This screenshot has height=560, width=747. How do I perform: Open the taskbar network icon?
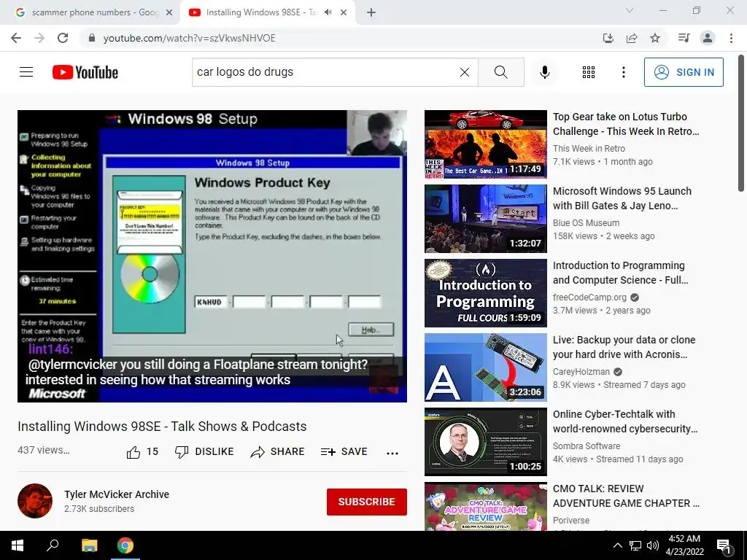point(635,545)
